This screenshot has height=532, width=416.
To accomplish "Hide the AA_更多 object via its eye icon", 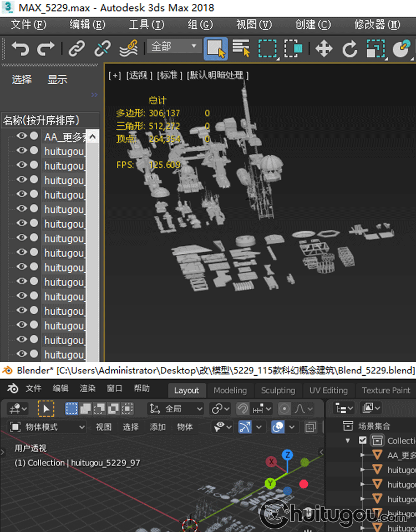I will (22, 136).
